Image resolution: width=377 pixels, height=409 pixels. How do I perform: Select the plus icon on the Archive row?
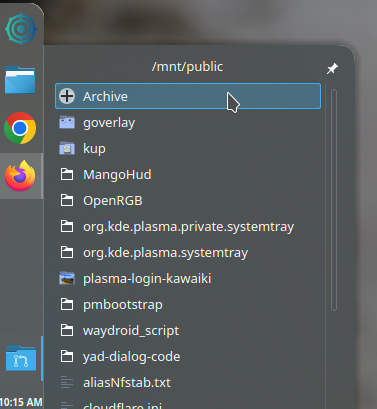[67, 96]
